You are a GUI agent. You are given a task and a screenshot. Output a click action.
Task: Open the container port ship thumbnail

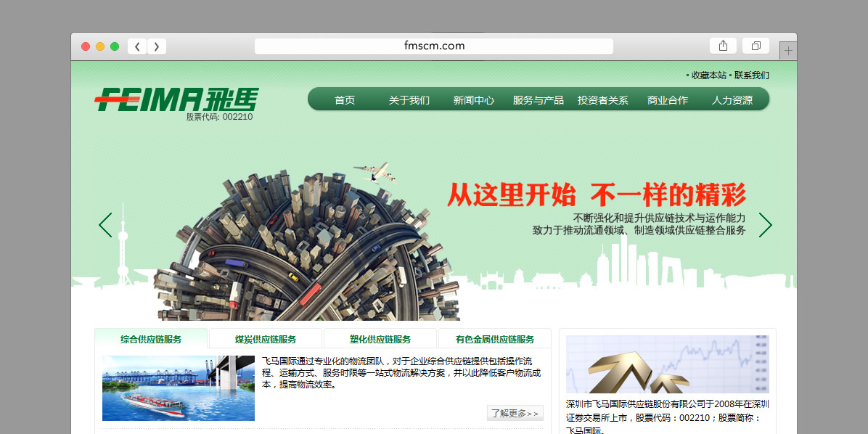point(179,388)
